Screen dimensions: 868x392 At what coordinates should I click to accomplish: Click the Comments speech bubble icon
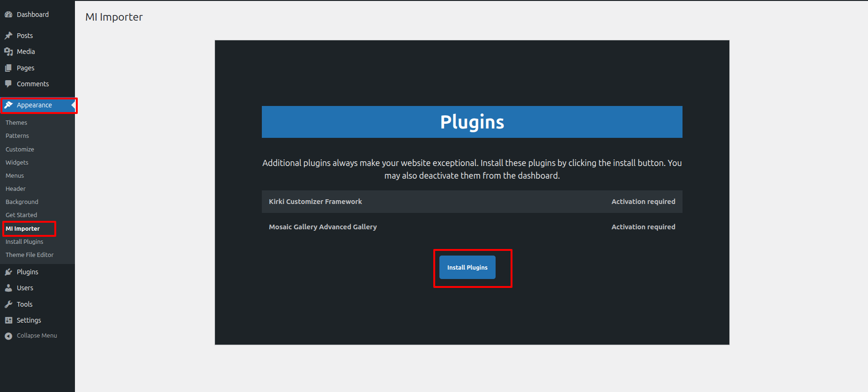(x=8, y=84)
